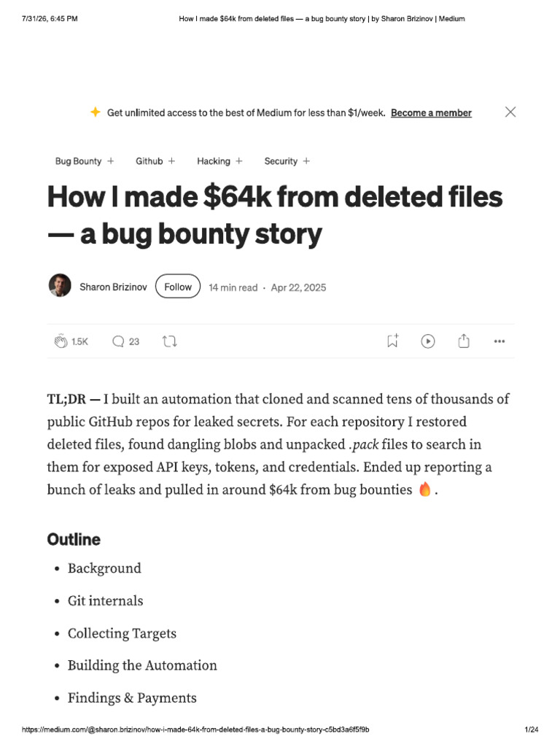Click the medium.com article URL in footer
The height and width of the screenshot is (747, 560).
[x=195, y=729]
